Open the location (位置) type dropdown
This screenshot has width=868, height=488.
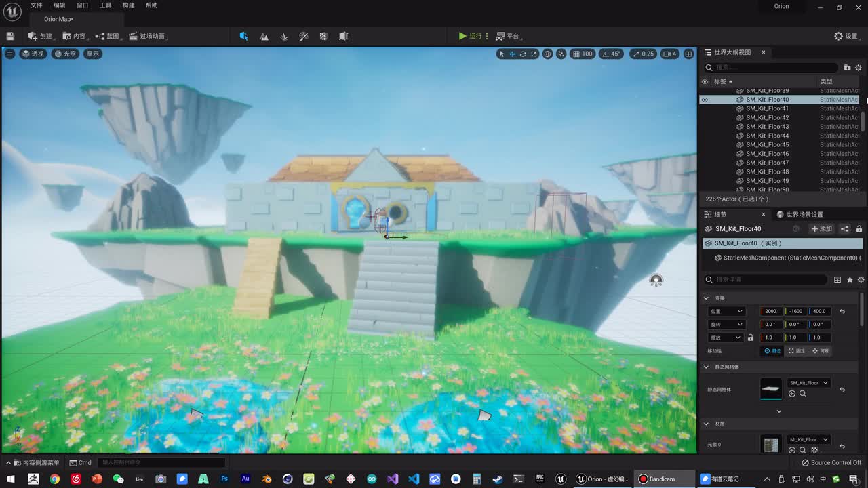click(x=726, y=311)
